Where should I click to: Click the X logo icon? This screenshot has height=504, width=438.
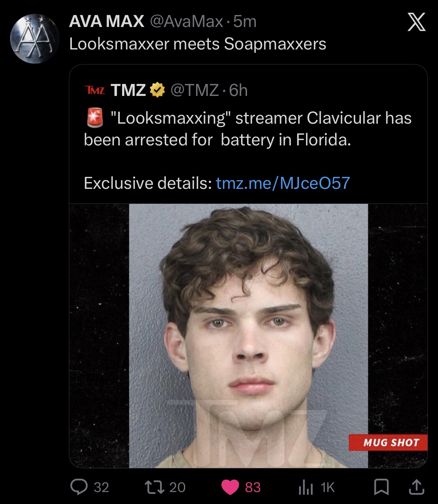416,22
